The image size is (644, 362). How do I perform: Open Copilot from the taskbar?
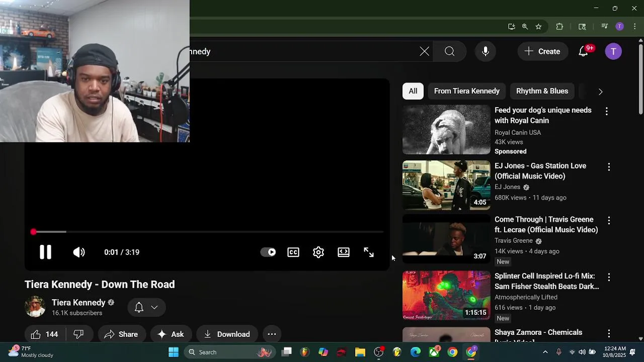pos(323,352)
